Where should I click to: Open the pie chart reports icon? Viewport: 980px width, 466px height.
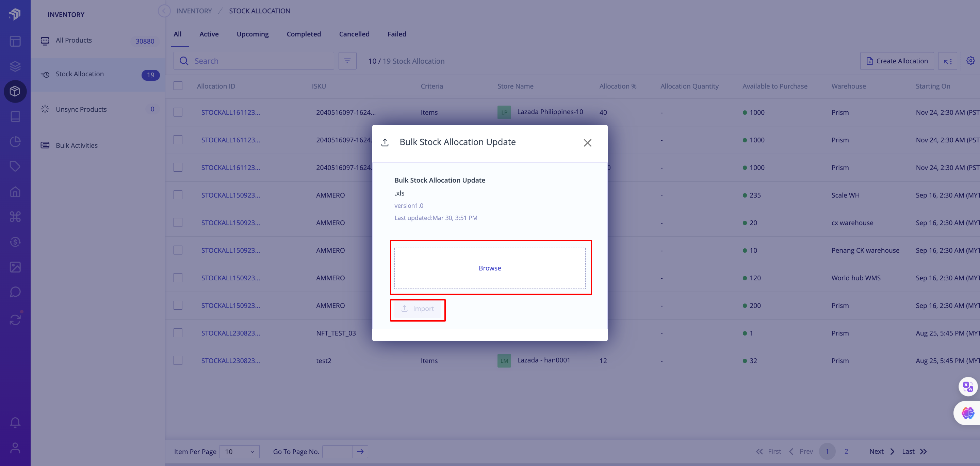pos(15,142)
